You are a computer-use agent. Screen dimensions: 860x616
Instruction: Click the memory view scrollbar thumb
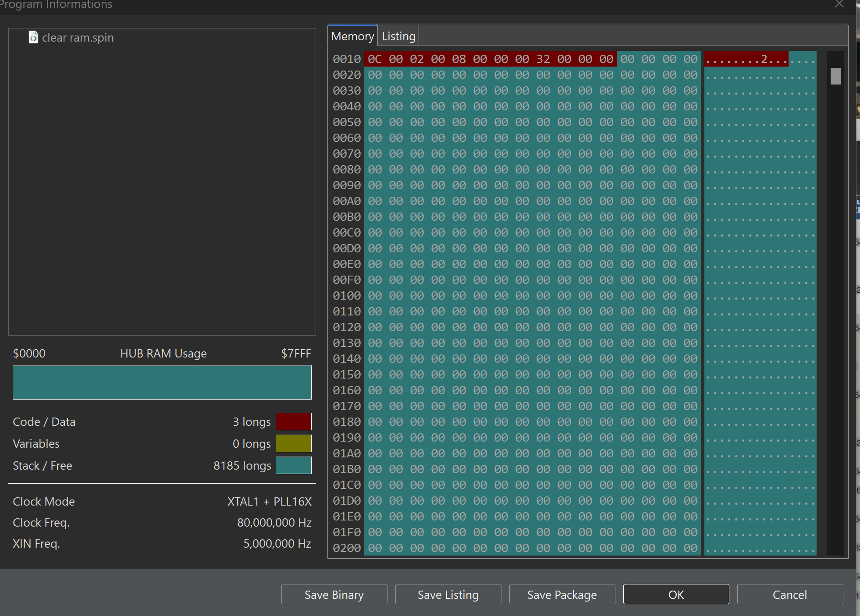pyautogui.click(x=835, y=76)
